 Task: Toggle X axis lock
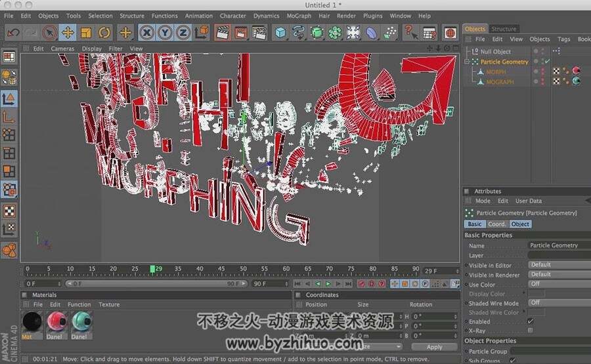tap(146, 33)
